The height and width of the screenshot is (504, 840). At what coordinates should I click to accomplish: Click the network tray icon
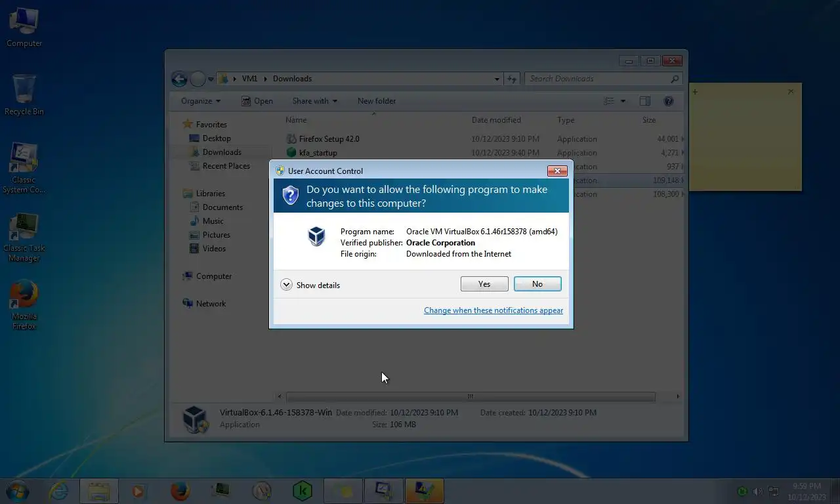point(774,491)
